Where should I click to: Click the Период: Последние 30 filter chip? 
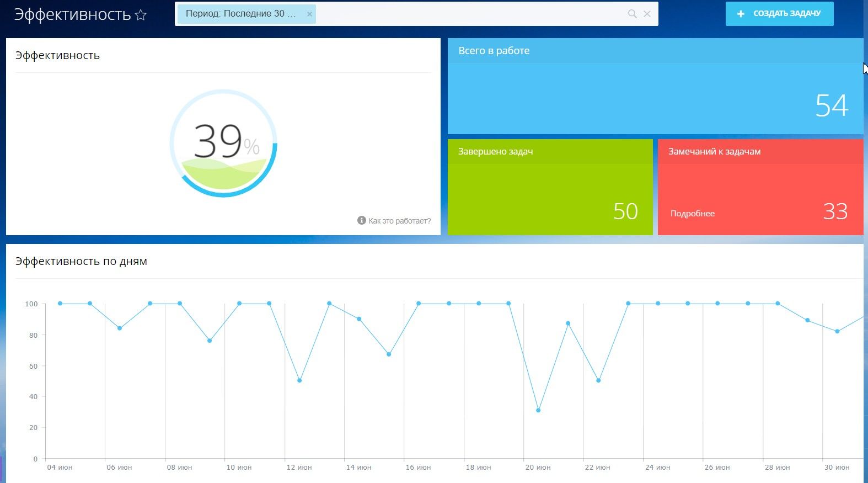point(240,14)
